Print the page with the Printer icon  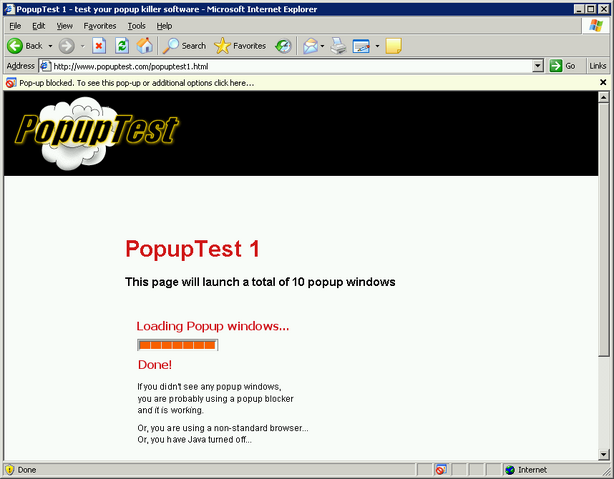point(338,46)
